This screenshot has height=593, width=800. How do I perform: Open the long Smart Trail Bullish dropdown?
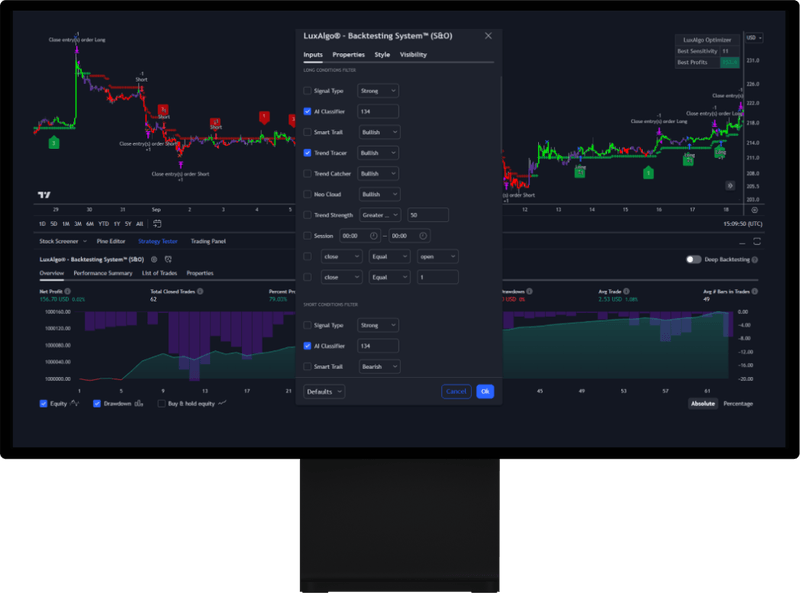(x=380, y=132)
